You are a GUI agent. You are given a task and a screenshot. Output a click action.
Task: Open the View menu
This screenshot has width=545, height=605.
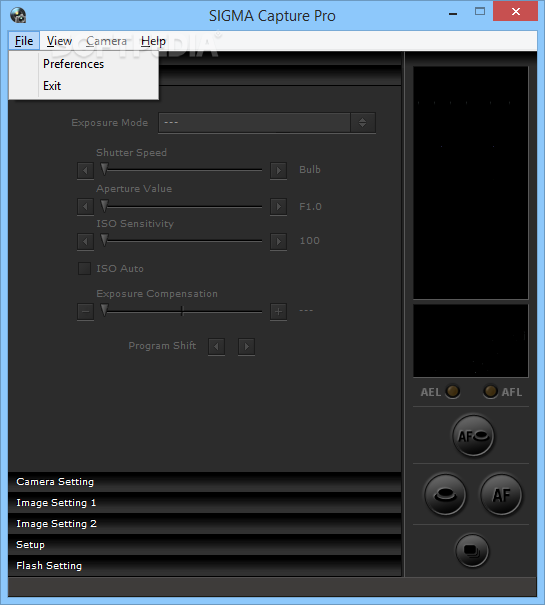(x=59, y=41)
